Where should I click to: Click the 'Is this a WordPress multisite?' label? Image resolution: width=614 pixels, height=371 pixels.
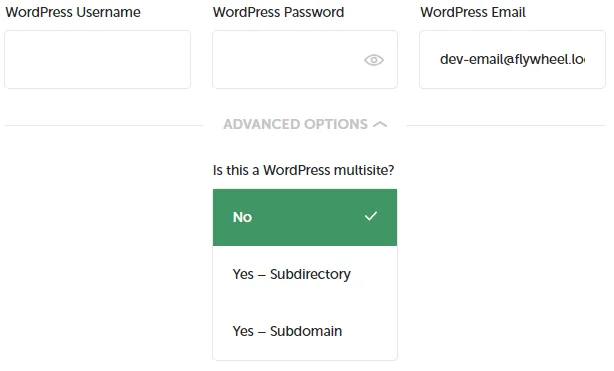click(303, 170)
